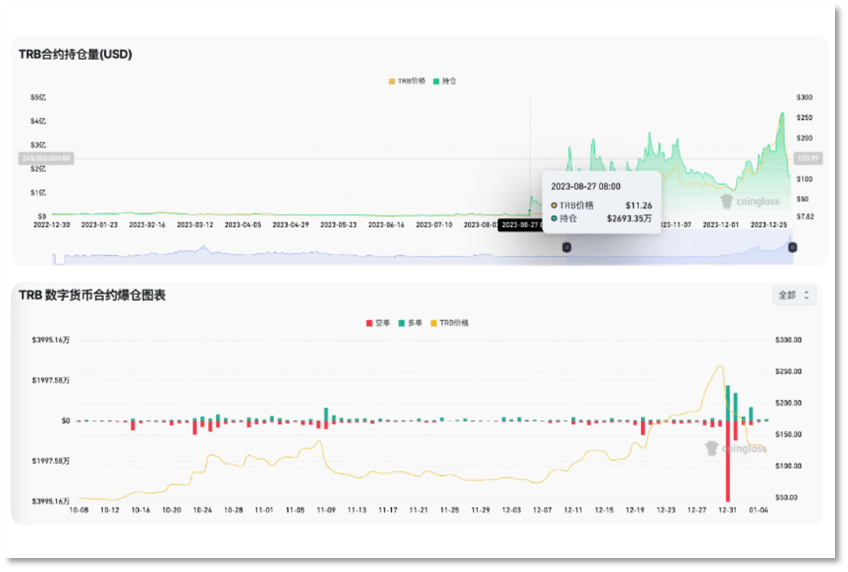Click the 2023-06-16 date label
This screenshot has width=848, height=572.
click(386, 225)
